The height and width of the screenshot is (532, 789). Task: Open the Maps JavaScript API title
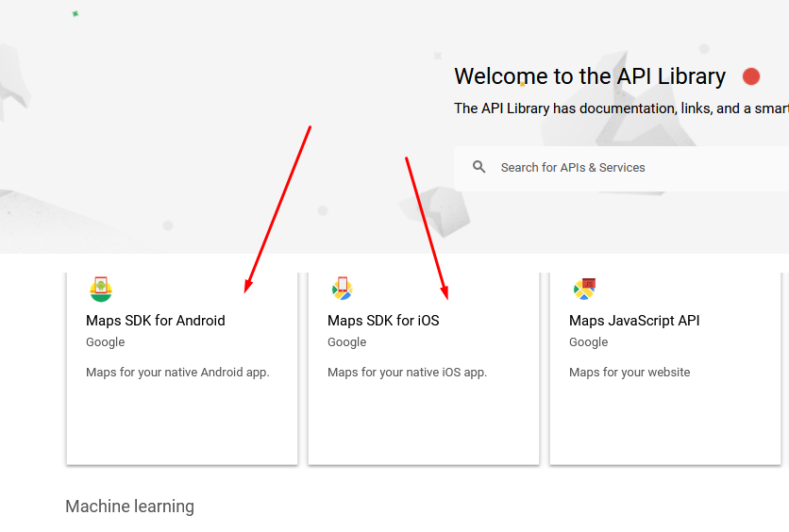coord(634,321)
